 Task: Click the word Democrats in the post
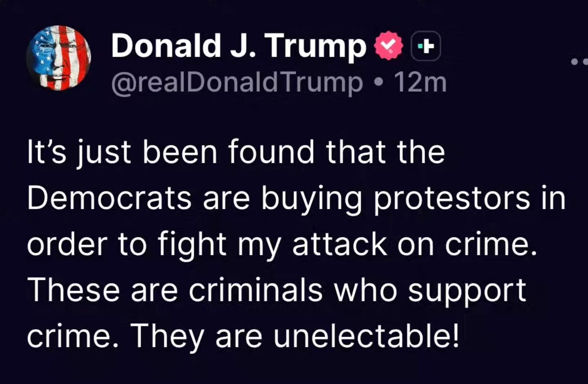110,199
